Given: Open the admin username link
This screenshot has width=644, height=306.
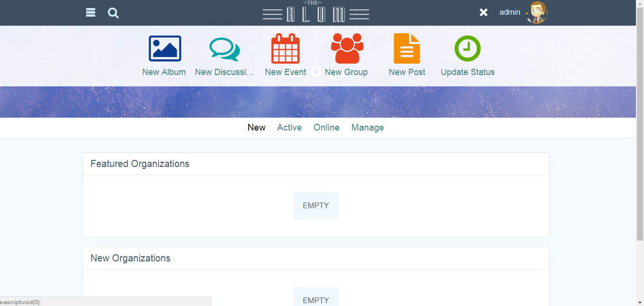Looking at the screenshot, I should click(x=510, y=12).
